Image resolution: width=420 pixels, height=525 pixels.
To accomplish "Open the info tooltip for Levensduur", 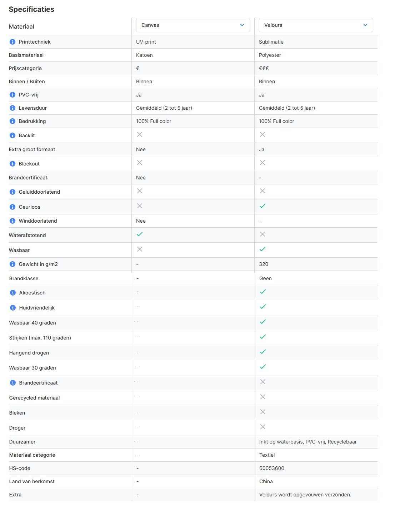I will (12, 108).
